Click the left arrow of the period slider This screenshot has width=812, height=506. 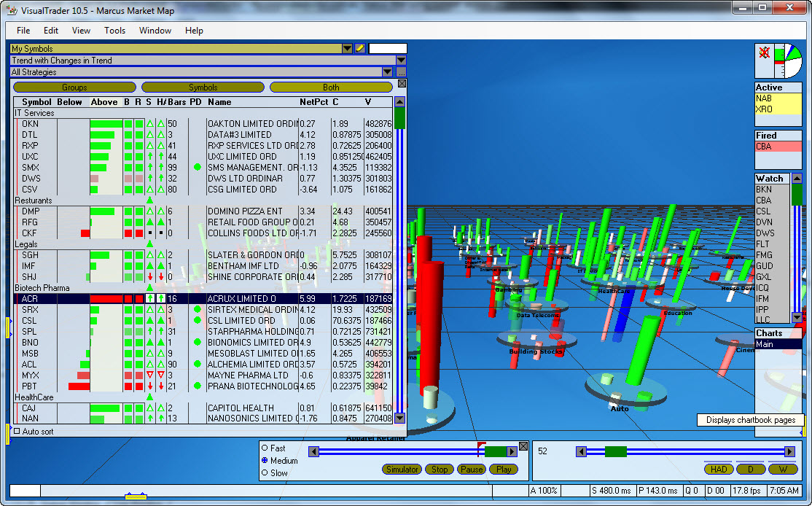click(x=581, y=451)
